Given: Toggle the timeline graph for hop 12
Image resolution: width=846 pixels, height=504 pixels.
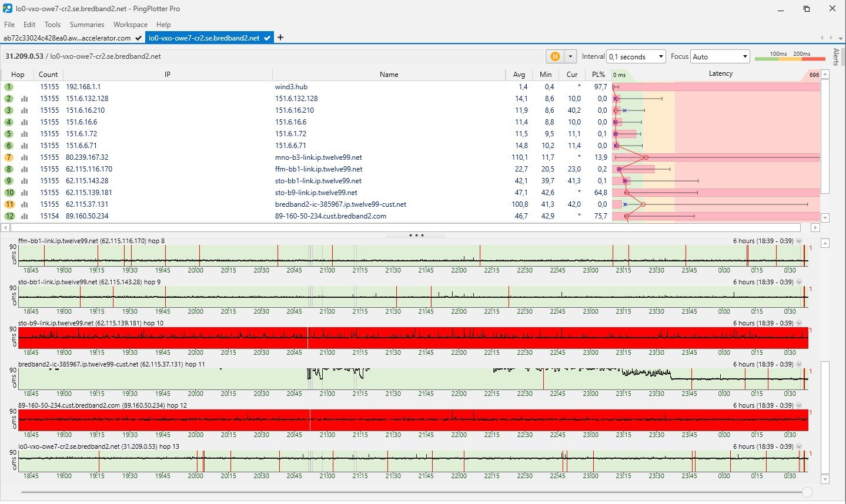Looking at the screenshot, I should [x=25, y=216].
